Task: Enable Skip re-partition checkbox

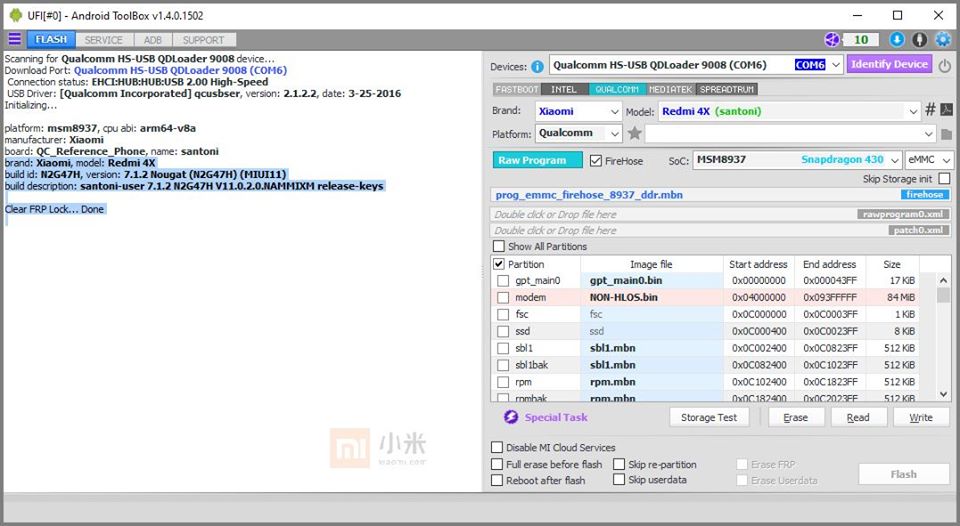Action: click(619, 464)
